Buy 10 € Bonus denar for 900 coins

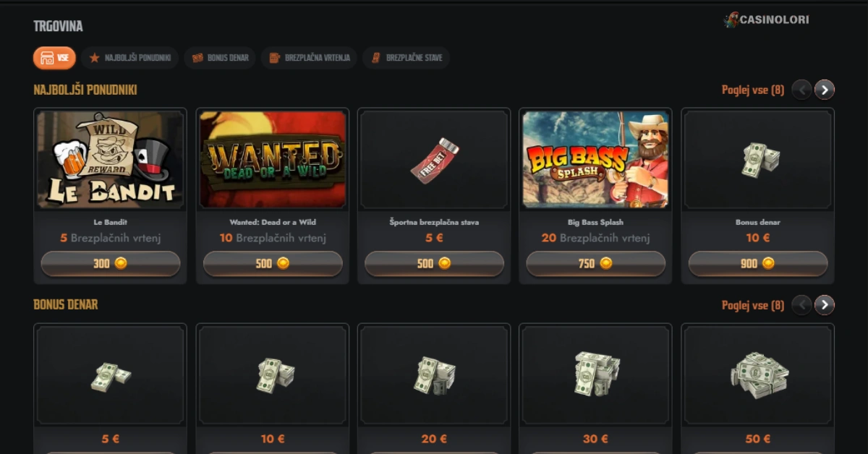coord(758,263)
